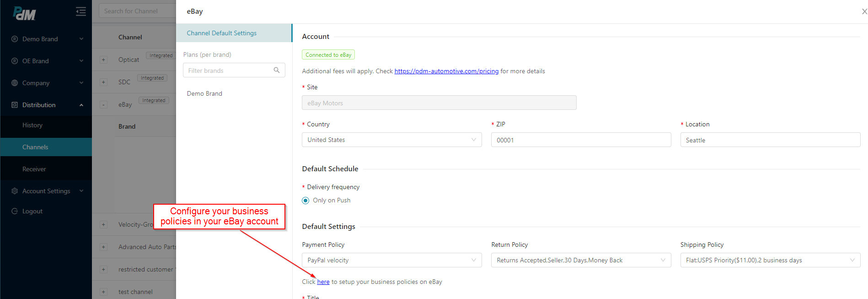Open the pdm-automotive.com/pricing link
This screenshot has height=299, width=868.
point(446,71)
